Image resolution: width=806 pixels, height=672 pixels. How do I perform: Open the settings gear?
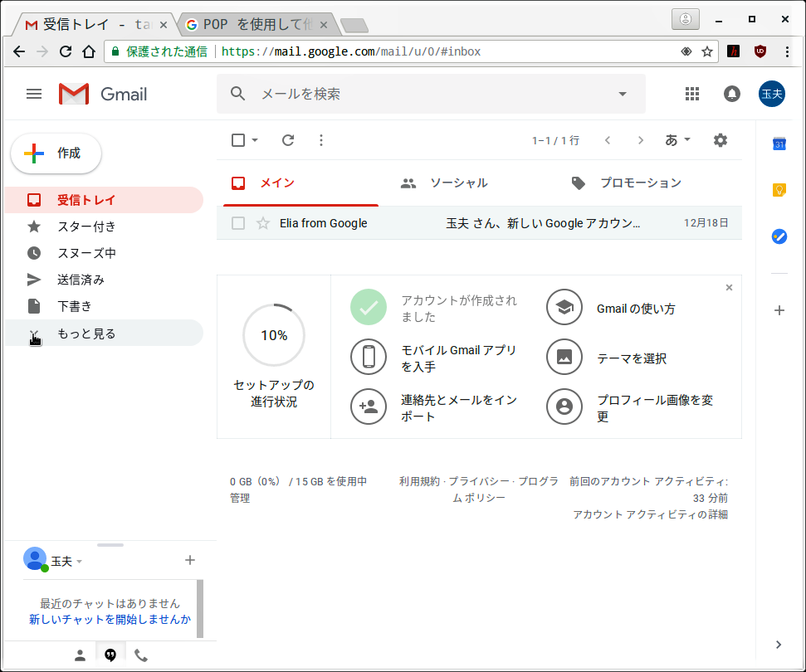(x=721, y=140)
